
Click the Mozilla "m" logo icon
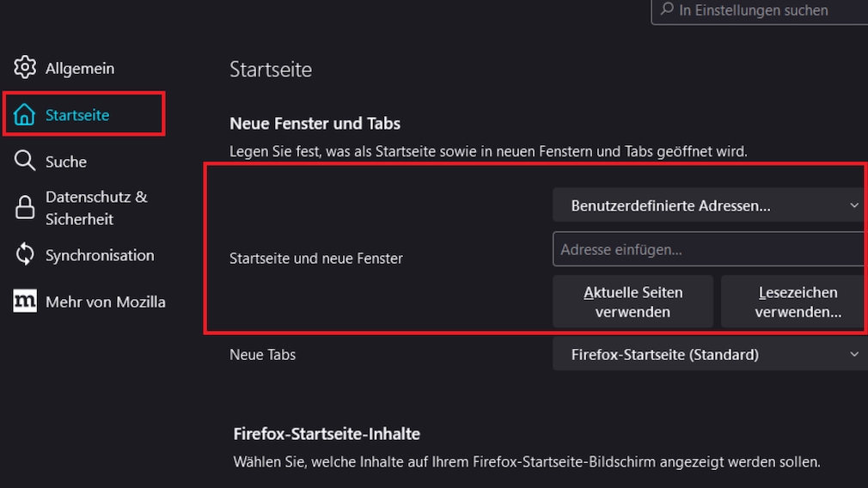25,302
